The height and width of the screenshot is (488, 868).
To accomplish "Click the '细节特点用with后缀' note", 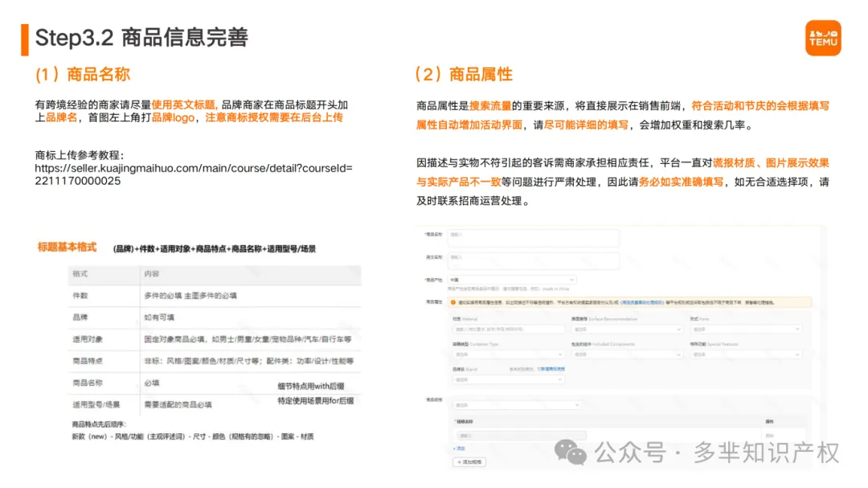I will point(311,386).
